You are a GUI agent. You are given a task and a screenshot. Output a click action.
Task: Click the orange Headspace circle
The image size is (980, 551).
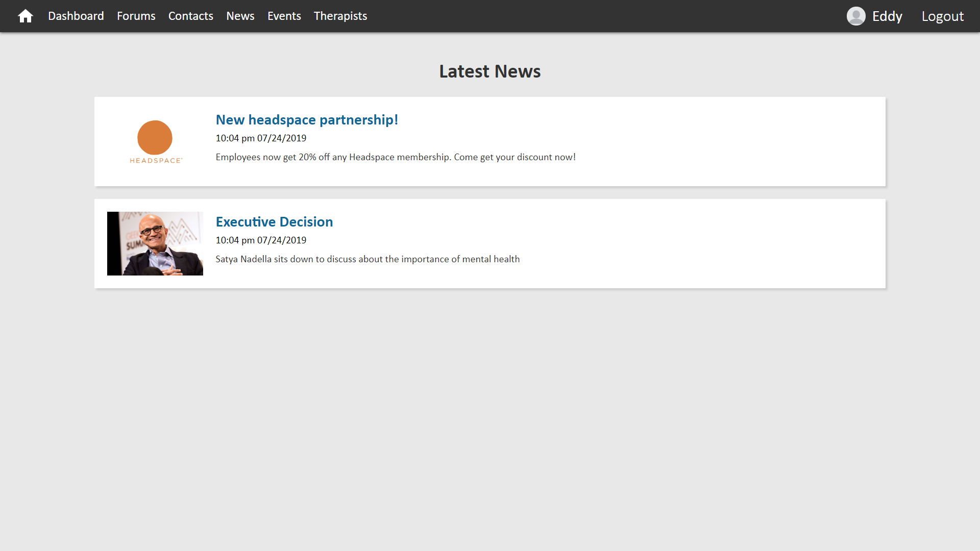pos(155,137)
